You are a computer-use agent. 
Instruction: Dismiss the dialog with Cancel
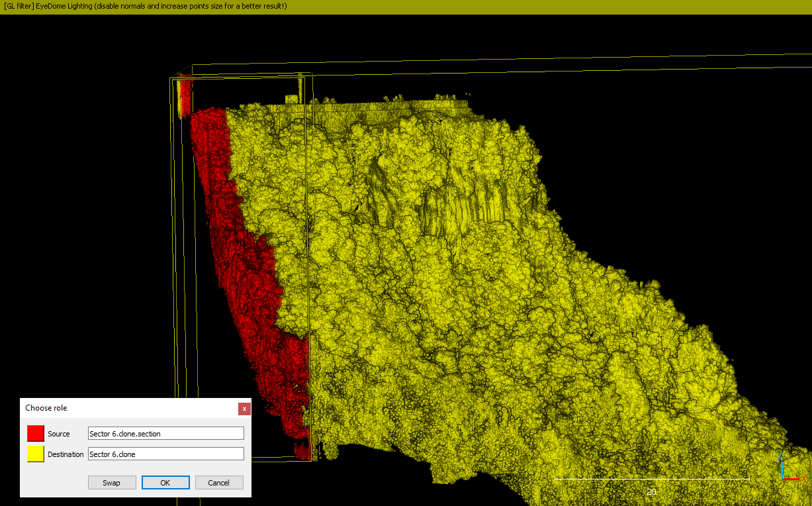219,482
